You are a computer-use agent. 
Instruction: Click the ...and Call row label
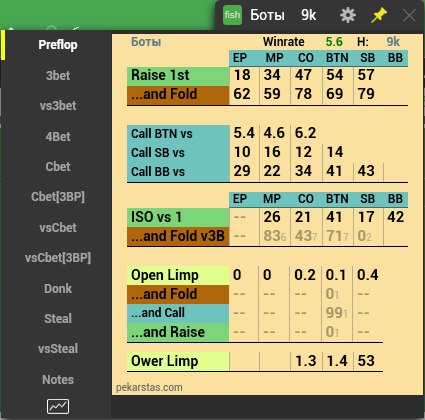tap(178, 313)
